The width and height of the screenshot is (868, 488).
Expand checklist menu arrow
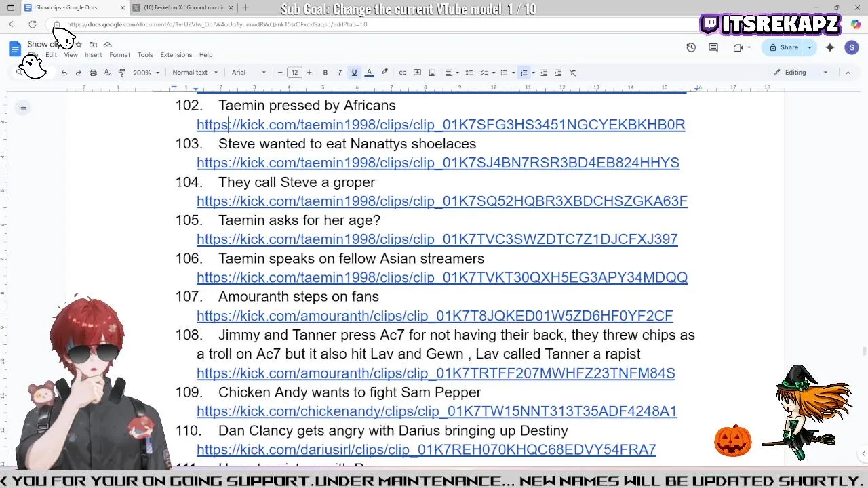493,73
